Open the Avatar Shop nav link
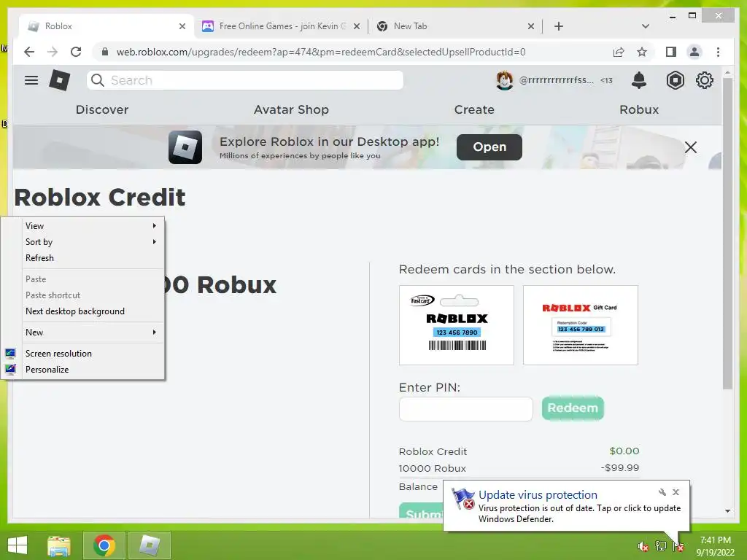Viewport: 747px width, 560px height. click(x=291, y=109)
